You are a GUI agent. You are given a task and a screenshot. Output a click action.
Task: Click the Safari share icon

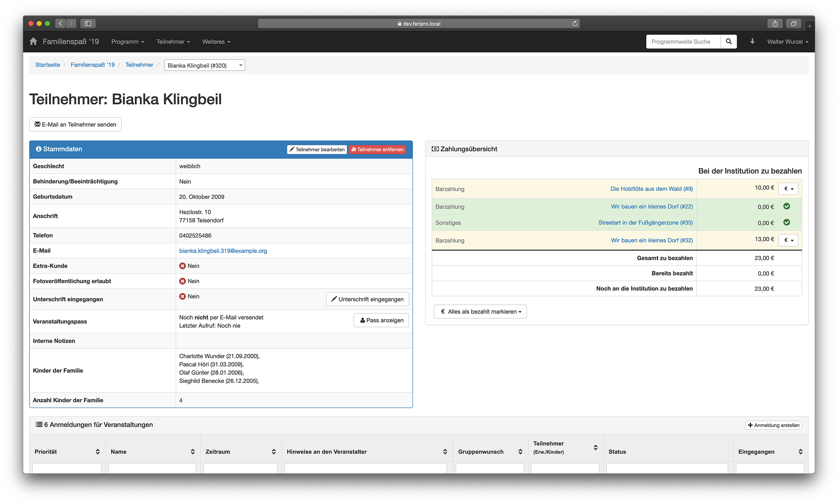775,23
